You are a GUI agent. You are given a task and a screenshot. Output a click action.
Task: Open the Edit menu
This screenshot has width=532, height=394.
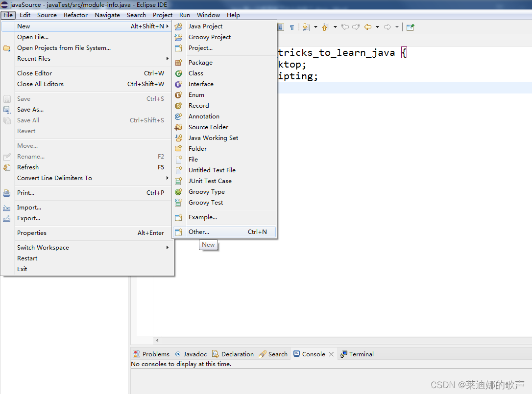pyautogui.click(x=25, y=15)
